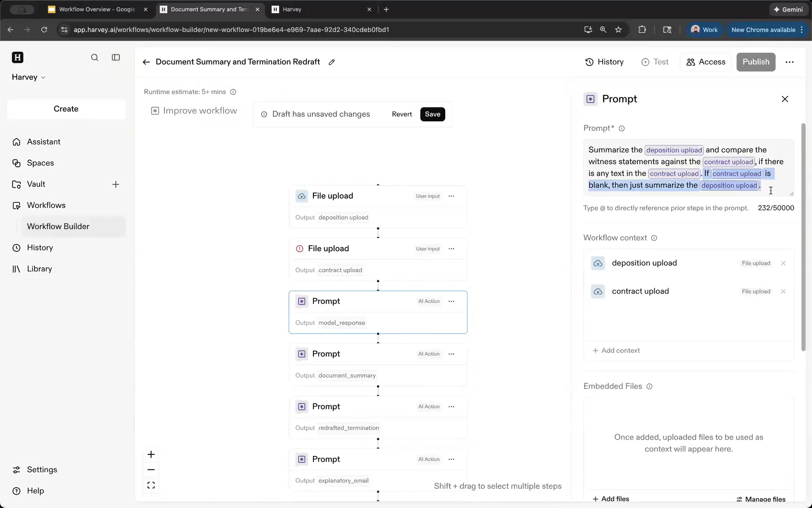
Task: Collapse the sidebar using the panel icon
Action: (x=116, y=57)
